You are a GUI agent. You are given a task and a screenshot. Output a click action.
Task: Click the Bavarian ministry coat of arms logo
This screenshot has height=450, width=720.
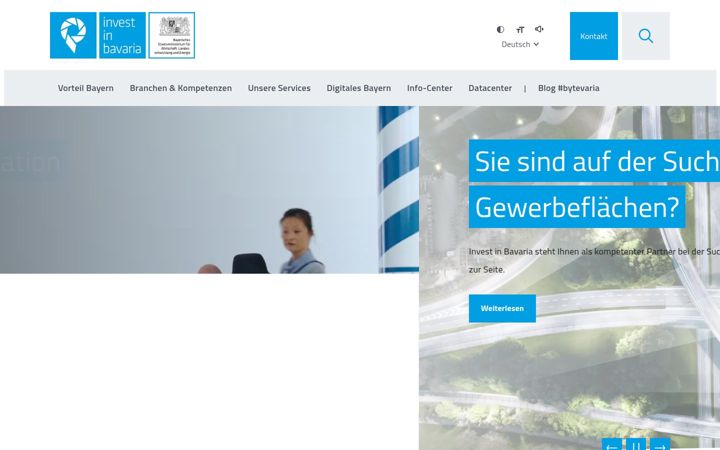point(172,35)
